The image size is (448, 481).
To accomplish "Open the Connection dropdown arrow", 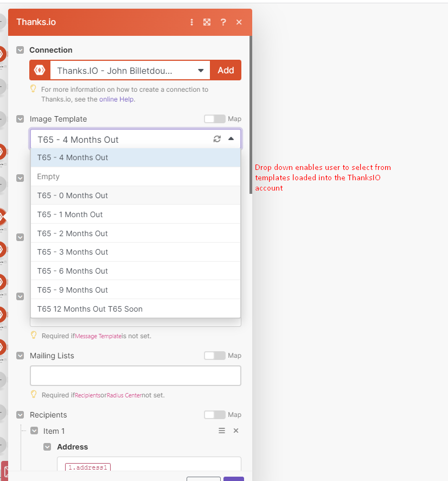I will tap(201, 71).
